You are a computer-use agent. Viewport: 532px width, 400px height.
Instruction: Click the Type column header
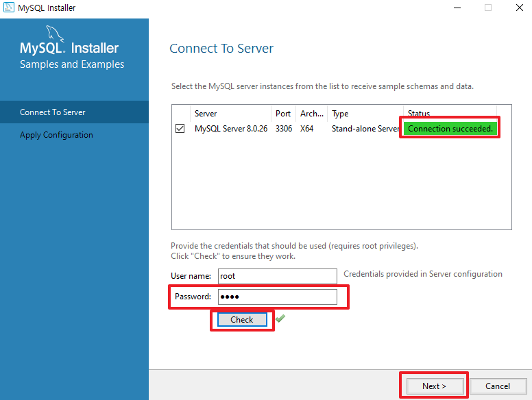[x=365, y=114]
